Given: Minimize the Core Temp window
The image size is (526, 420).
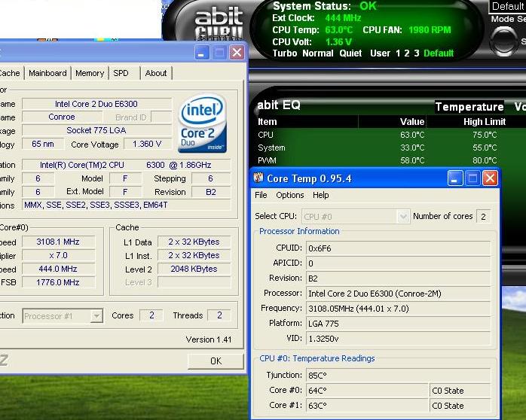Looking at the screenshot, I should (455, 178).
